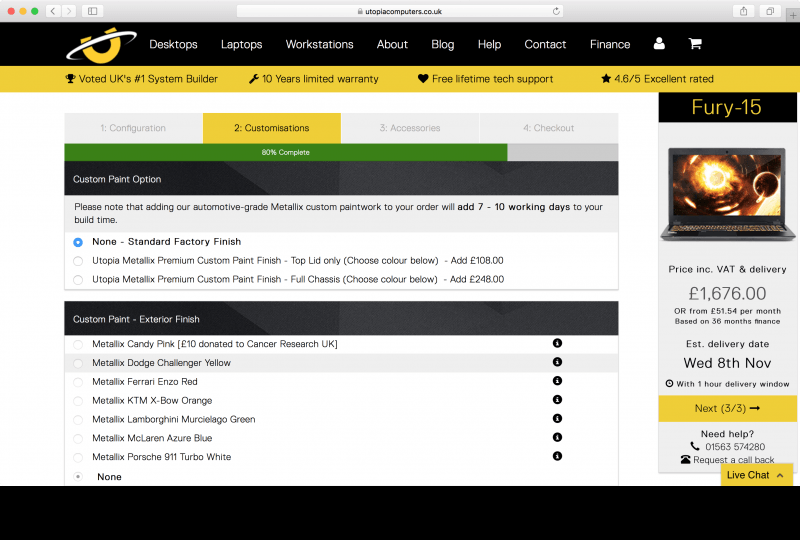Click the clock delivery window icon
The image size is (800, 540).
[x=669, y=383]
